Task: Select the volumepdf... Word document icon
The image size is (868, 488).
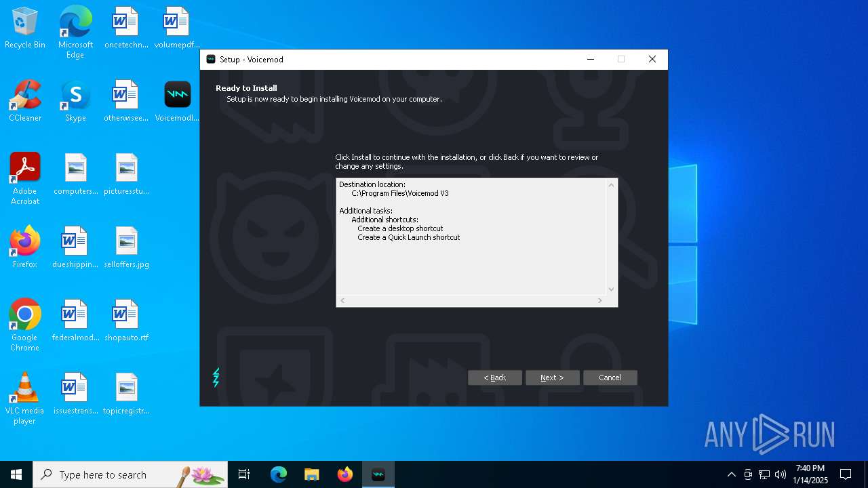Action: 177,28
